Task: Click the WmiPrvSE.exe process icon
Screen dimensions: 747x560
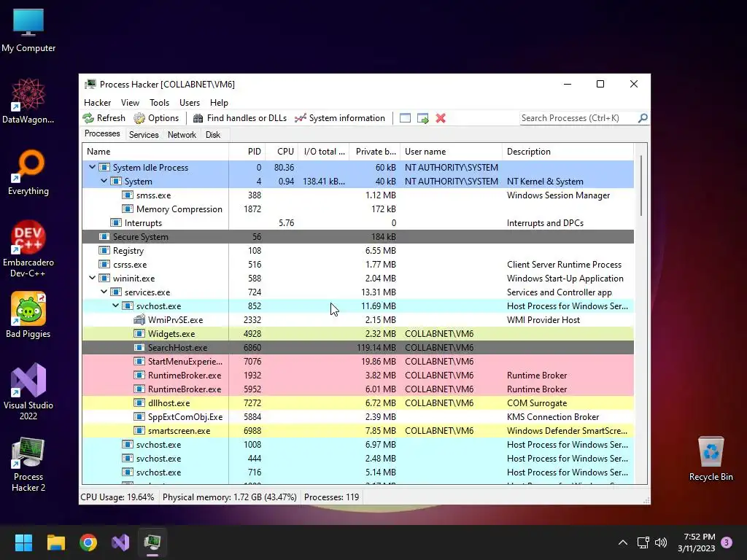Action: pyautogui.click(x=139, y=319)
